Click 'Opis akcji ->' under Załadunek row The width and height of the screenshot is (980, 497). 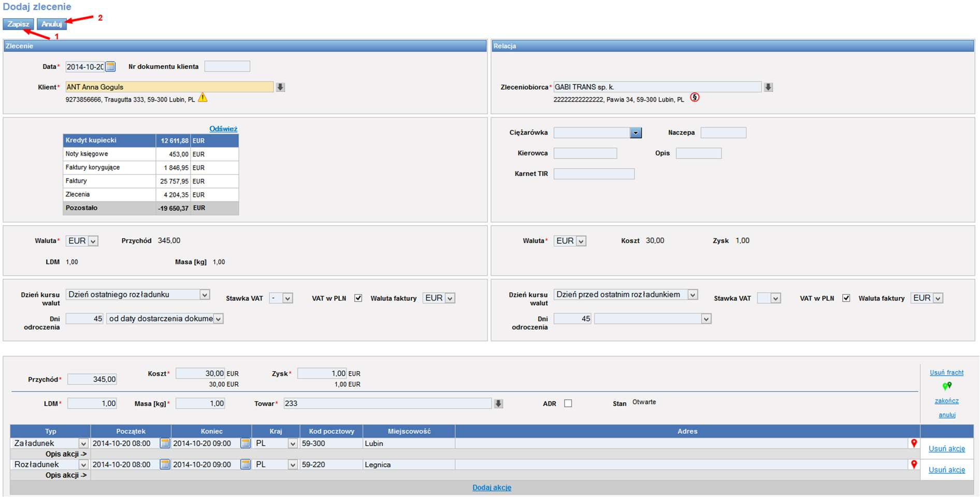(66, 454)
